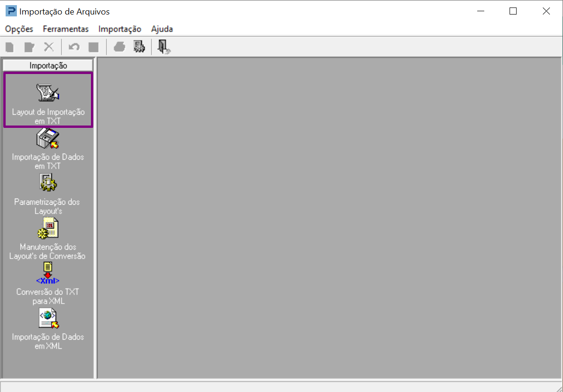This screenshot has width=563, height=392.
Task: Open the Importação de Dados em TXT tool
Action: tap(47, 150)
